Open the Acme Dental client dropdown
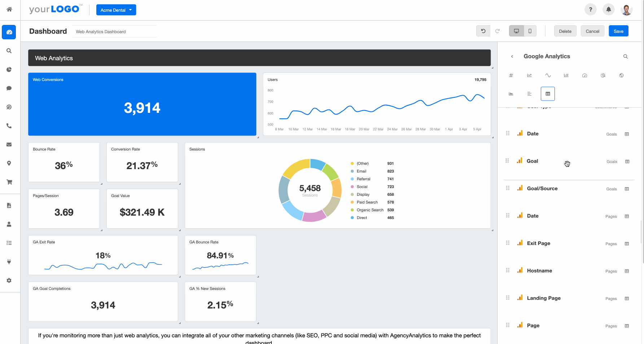This screenshot has width=644, height=344. [x=116, y=10]
